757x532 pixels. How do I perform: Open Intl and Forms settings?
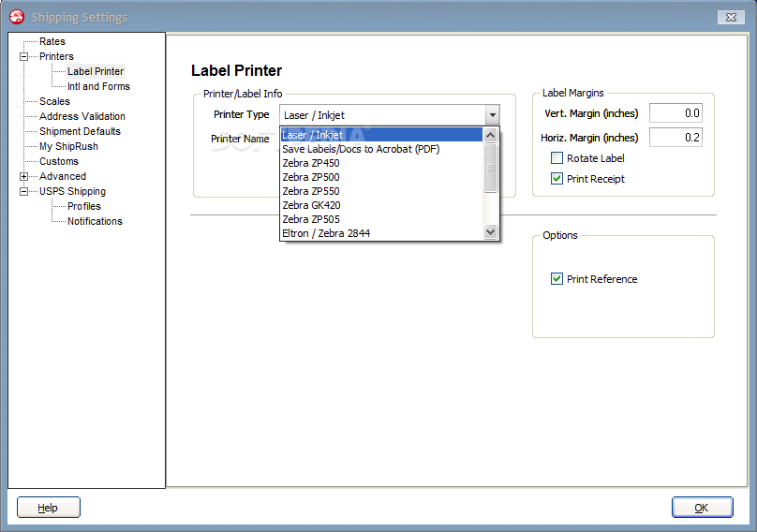[x=98, y=86]
